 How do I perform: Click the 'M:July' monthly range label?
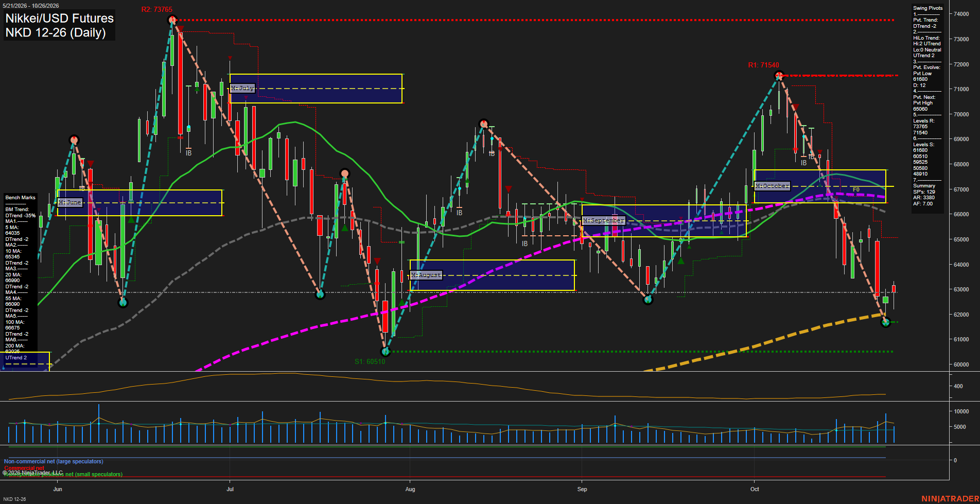point(242,88)
